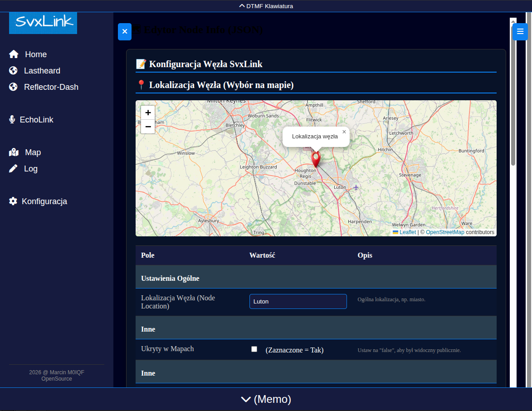532x411 pixels.
Task: Open the OpenStreetMap attribution link
Action: (x=444, y=232)
